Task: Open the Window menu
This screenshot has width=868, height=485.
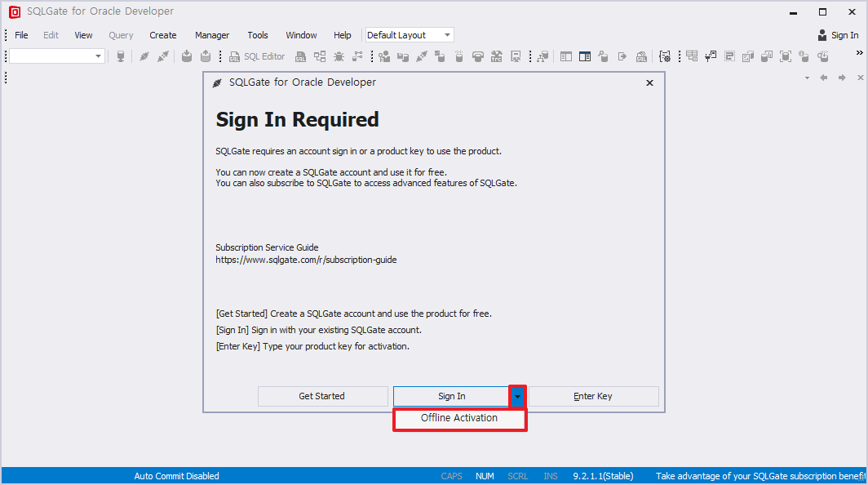Action: [301, 35]
